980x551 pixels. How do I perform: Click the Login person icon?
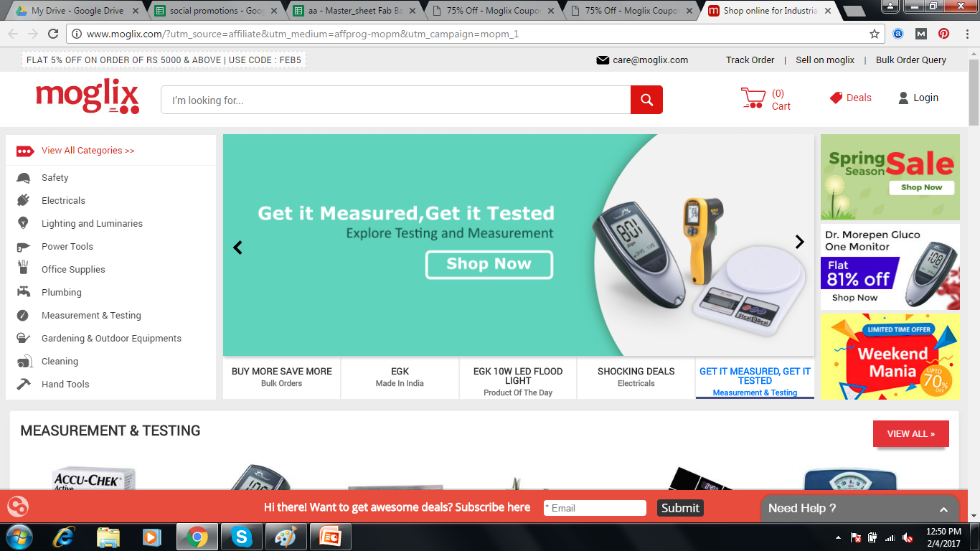[x=903, y=98]
